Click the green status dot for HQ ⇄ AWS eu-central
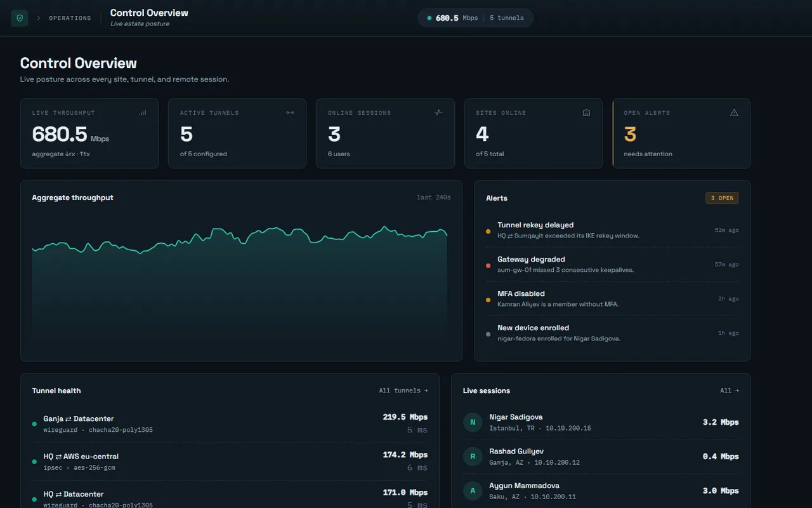Viewport: 812px width, 508px height. click(34, 462)
